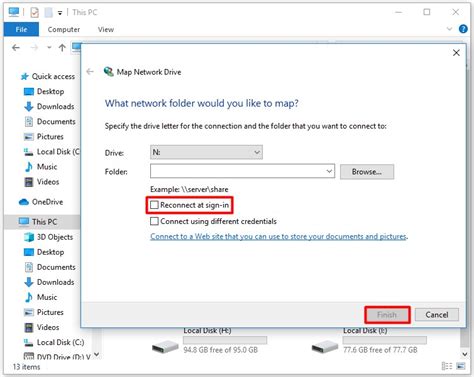Open the recent locations dropdown arrow
474x377 pixels.
[49, 48]
